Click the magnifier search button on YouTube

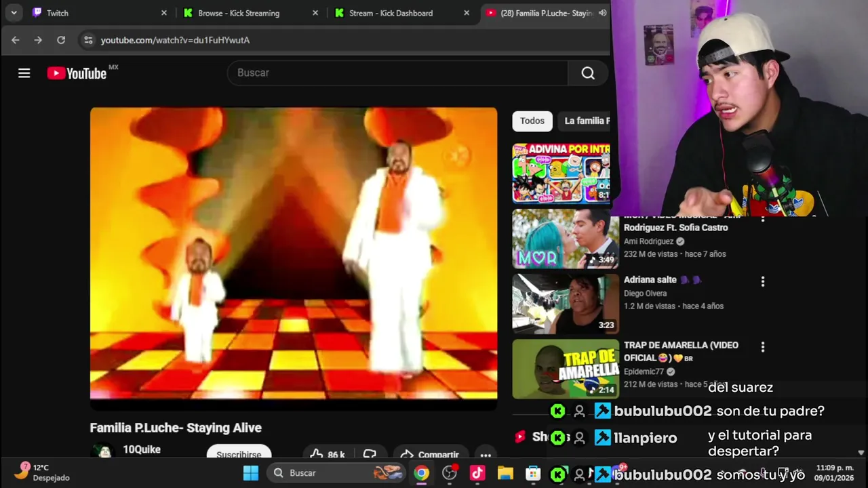click(x=588, y=73)
